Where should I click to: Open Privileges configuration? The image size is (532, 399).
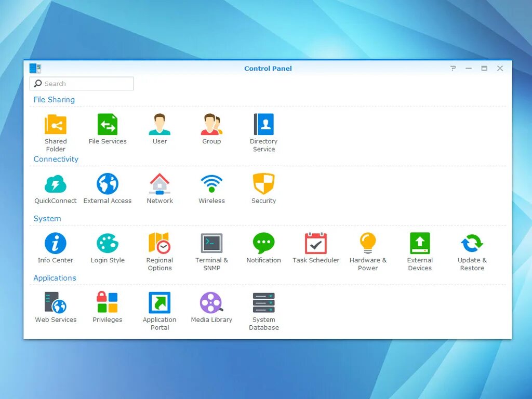(x=108, y=304)
